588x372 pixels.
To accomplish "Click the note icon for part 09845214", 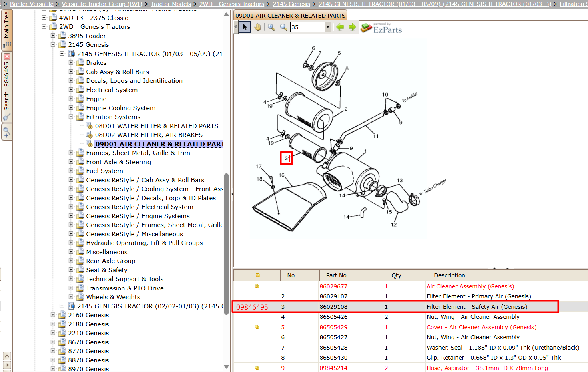I will (257, 368).
